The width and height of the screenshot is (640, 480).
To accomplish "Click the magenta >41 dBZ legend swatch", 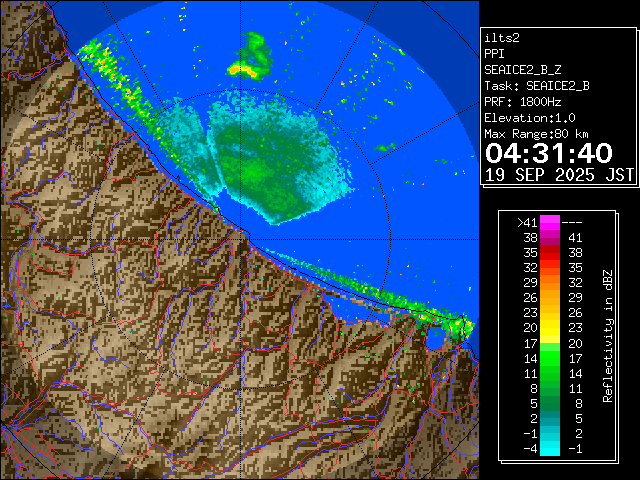I will pos(550,222).
